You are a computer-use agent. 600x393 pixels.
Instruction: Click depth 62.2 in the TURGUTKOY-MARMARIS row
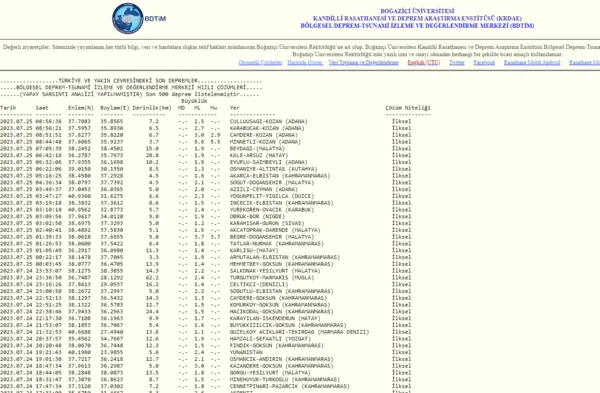point(152,278)
